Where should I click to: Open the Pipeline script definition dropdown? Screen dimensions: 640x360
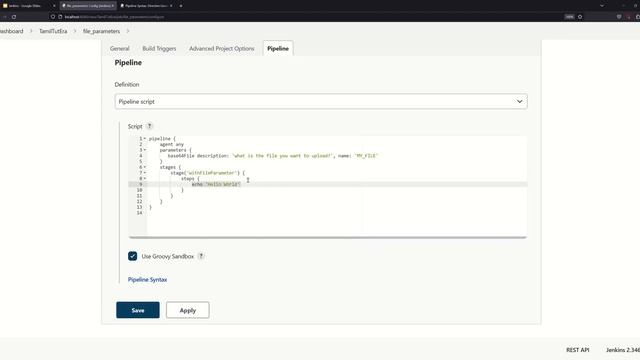click(x=321, y=101)
